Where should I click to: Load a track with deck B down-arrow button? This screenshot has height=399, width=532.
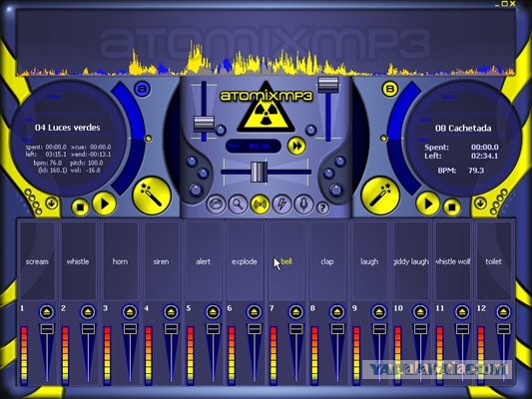[x=480, y=203]
